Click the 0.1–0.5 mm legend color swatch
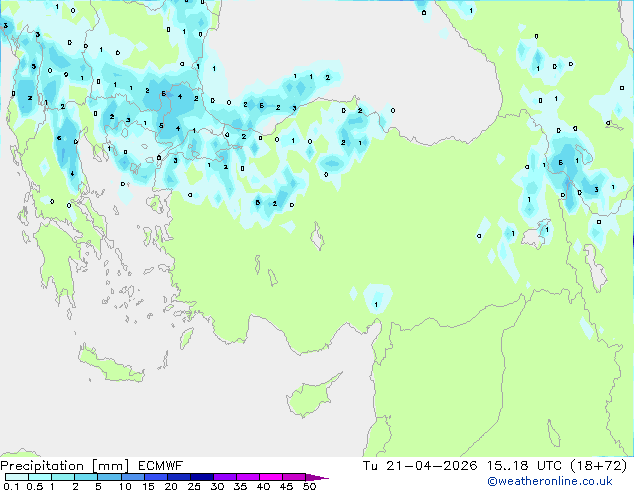634x490 pixels. pos(17,477)
